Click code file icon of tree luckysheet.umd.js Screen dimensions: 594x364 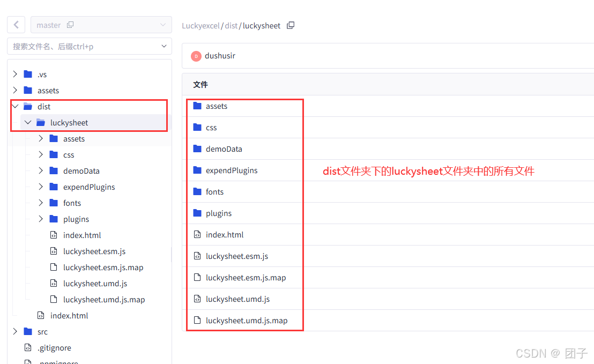click(54, 284)
